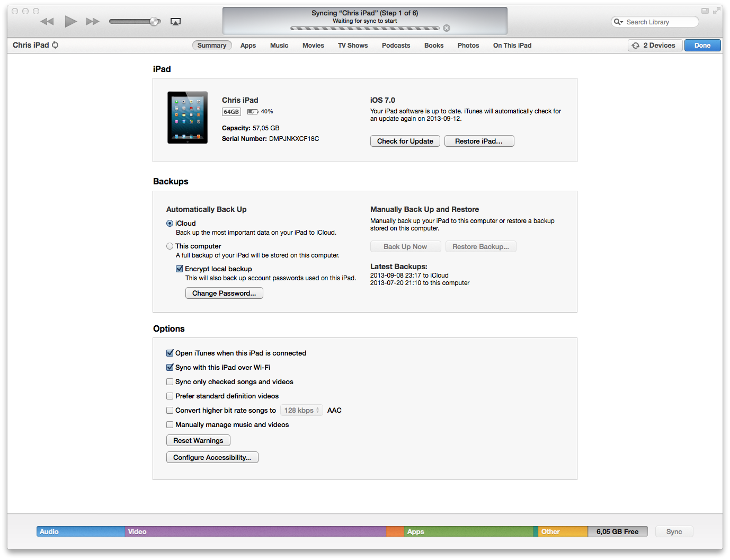Image resolution: width=730 pixels, height=560 pixels.
Task: Toggle Sync with this iPad over Wi-Fi
Action: pos(170,367)
